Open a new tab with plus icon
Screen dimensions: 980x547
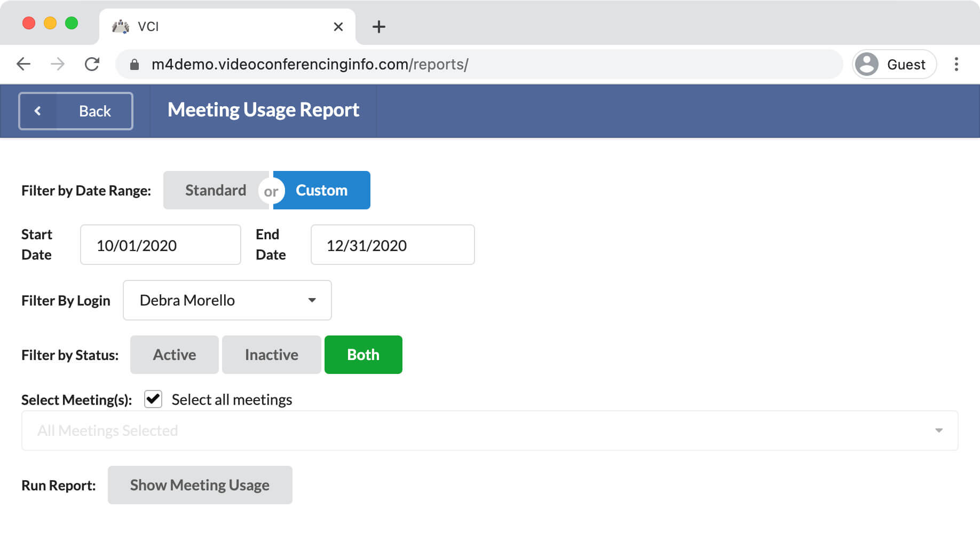coord(379,27)
